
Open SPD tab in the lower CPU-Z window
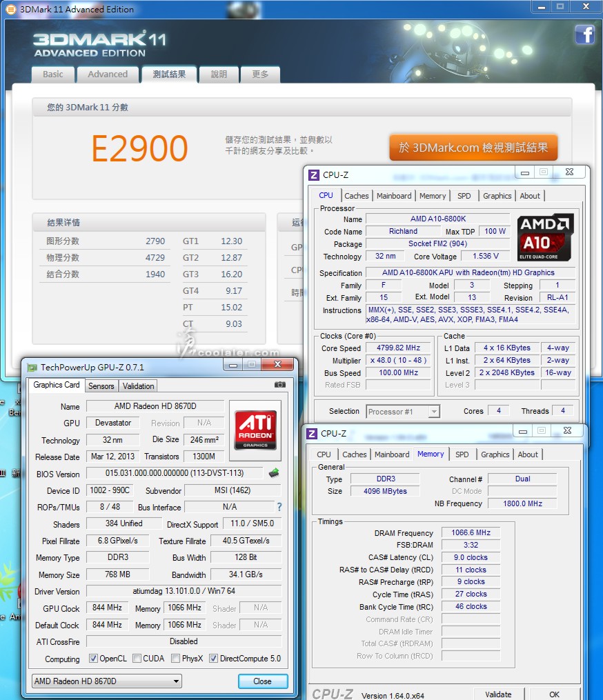(x=462, y=454)
